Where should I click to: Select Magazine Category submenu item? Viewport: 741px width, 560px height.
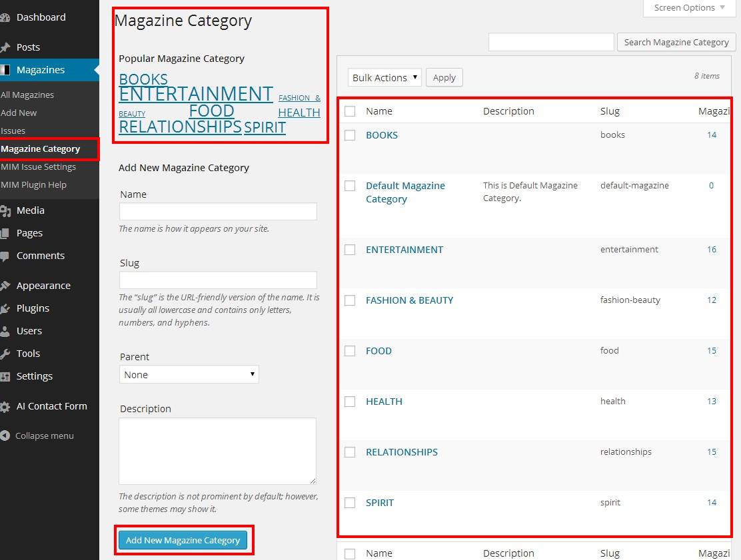tap(41, 148)
